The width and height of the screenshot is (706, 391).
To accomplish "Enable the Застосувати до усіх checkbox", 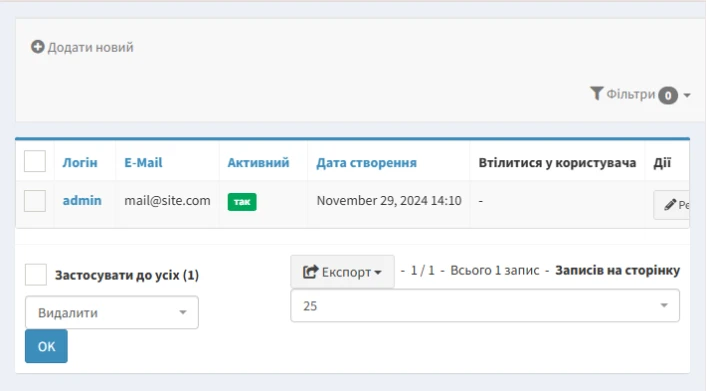I will click(36, 275).
